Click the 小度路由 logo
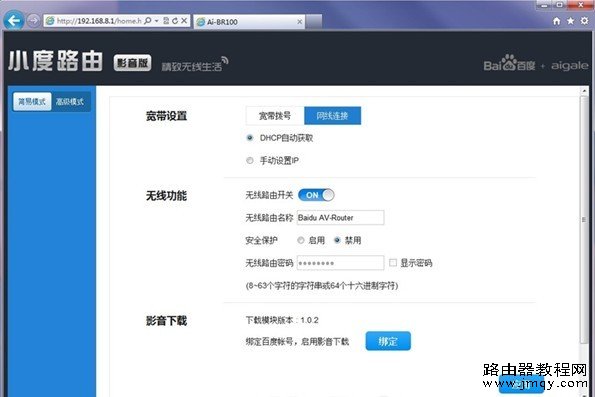The image size is (595, 397). coord(56,61)
